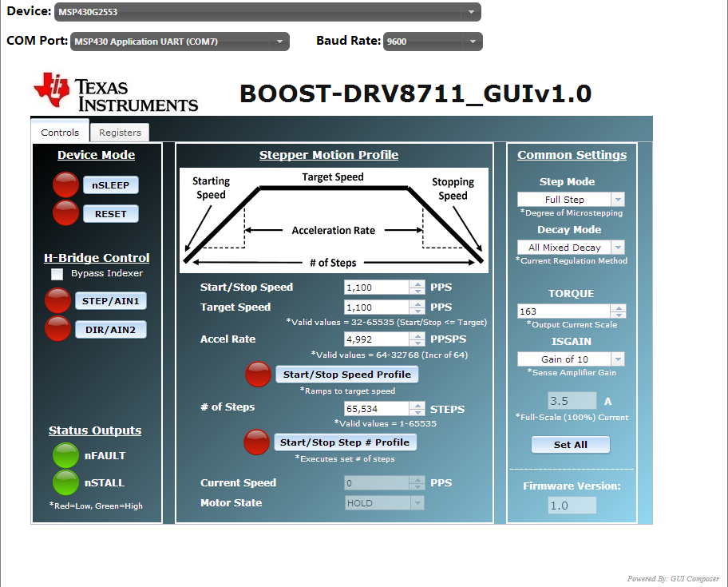Click the Stepper Motion Profile heading
Screen dimensions: 728x587
click(x=329, y=155)
